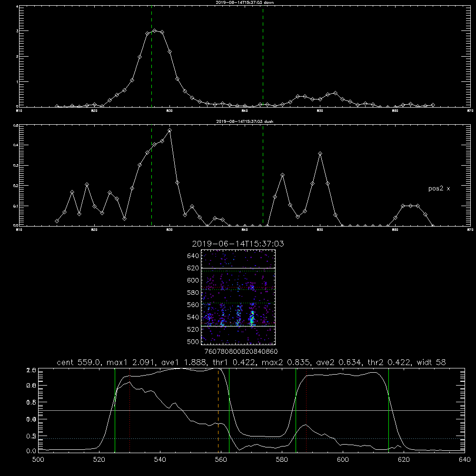Click 'ave2 0.634' in the stats line
The height and width of the screenshot is (476, 476).
339,362
